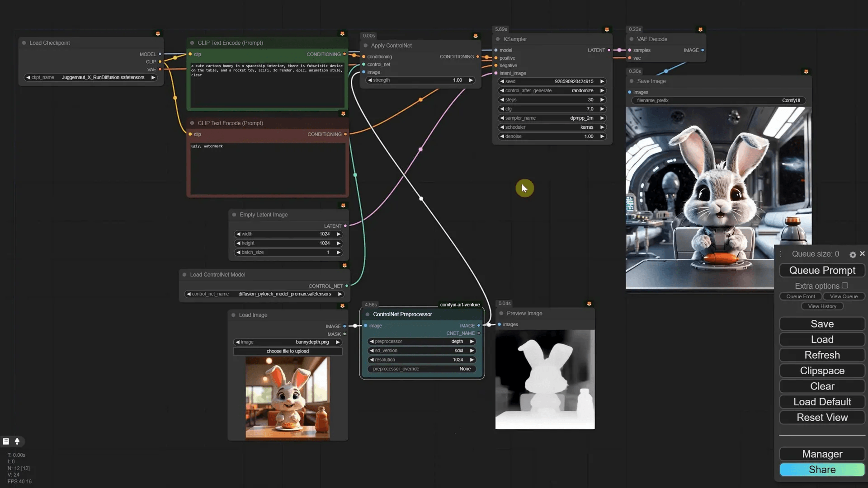Click the rocket icon in the bottom-left toolbar
The height and width of the screenshot is (488, 868).
tap(18, 441)
